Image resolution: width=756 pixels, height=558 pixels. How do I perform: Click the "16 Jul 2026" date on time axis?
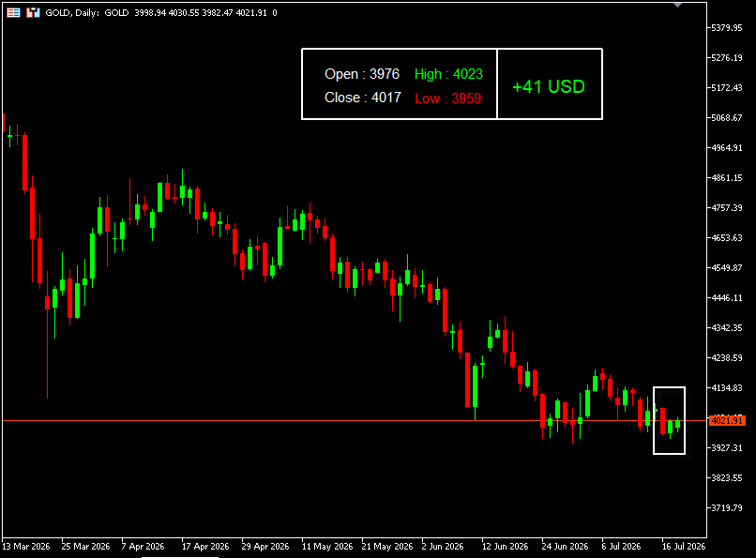684,547
